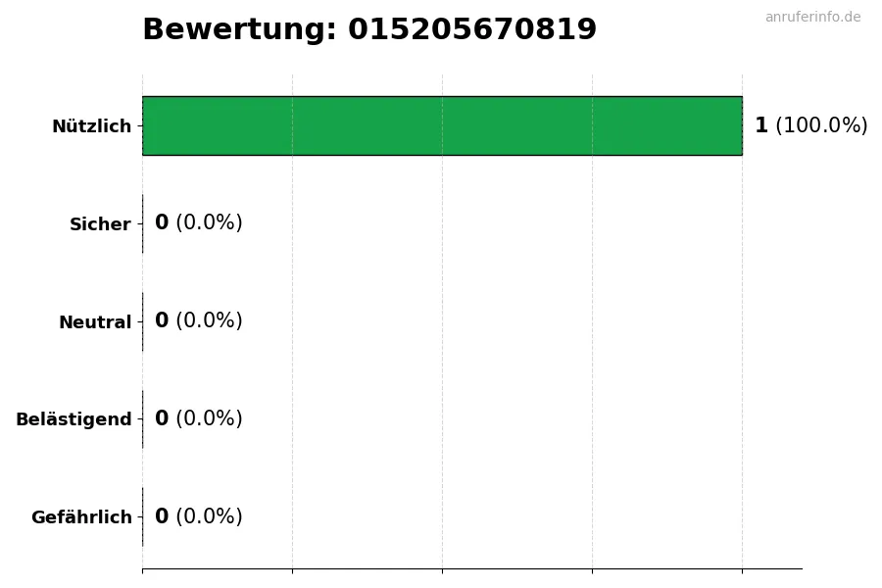
Task: Click the 0 (0.0%) value beside Belästigend
Action: tap(198, 419)
